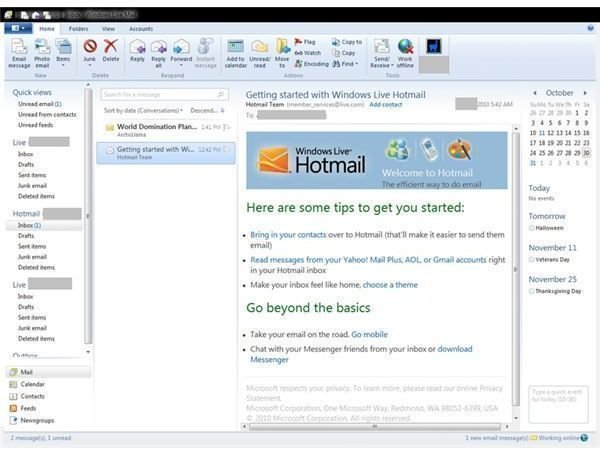Click Copy to in ribbon
600x457 pixels.
[x=347, y=42]
